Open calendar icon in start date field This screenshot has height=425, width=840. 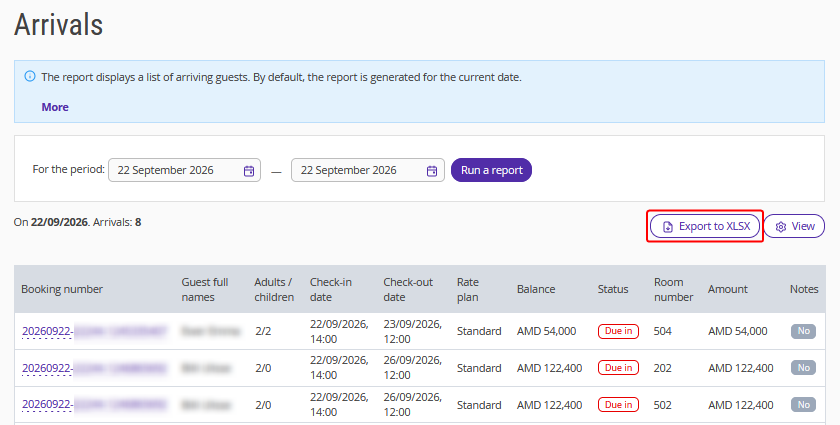(x=249, y=171)
